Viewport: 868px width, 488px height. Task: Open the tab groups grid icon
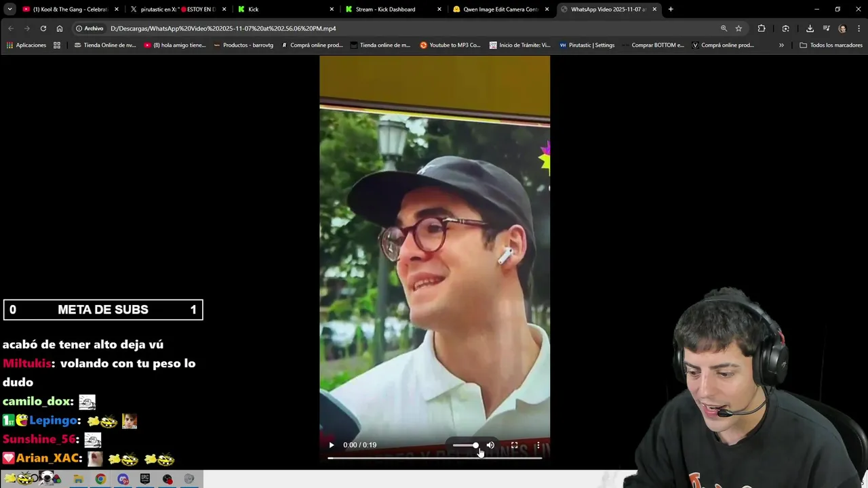pos(57,45)
